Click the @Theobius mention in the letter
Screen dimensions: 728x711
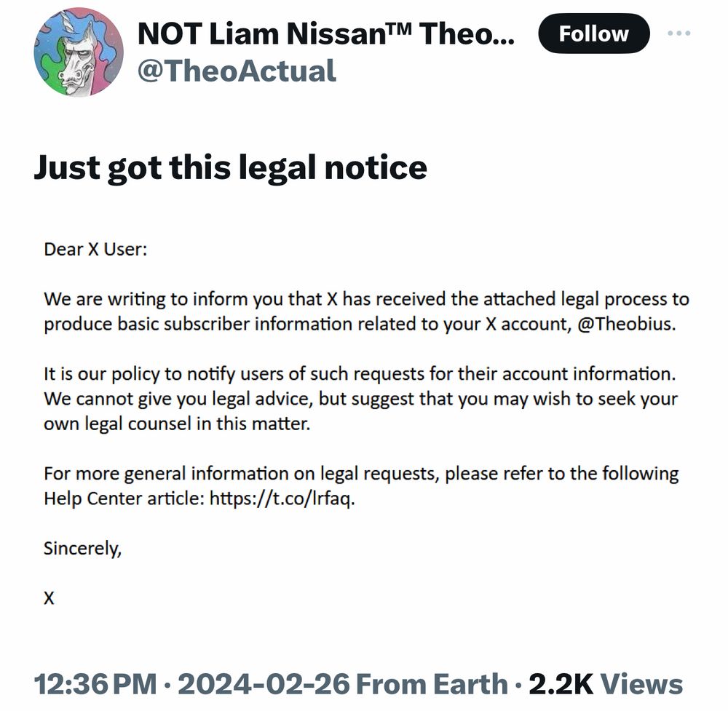(x=625, y=324)
